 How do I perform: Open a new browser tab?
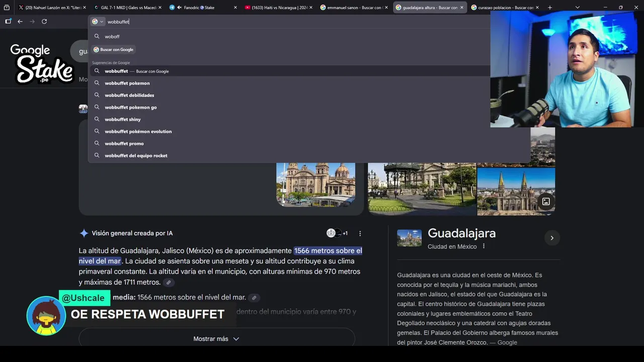click(x=549, y=8)
